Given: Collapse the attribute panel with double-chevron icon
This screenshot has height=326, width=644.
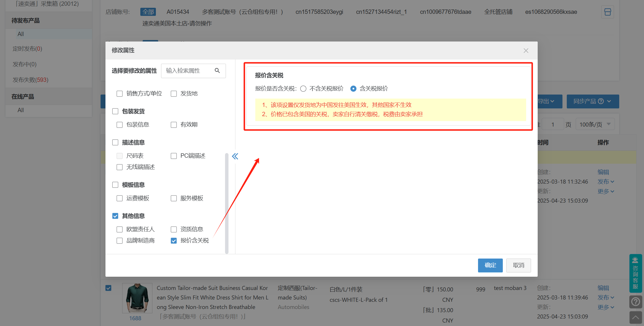Looking at the screenshot, I should [235, 156].
